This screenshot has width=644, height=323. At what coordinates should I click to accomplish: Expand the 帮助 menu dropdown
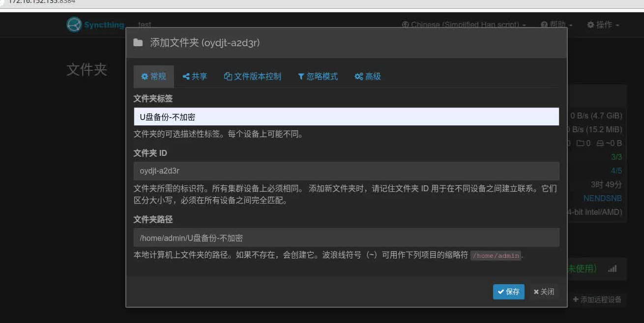[556, 25]
